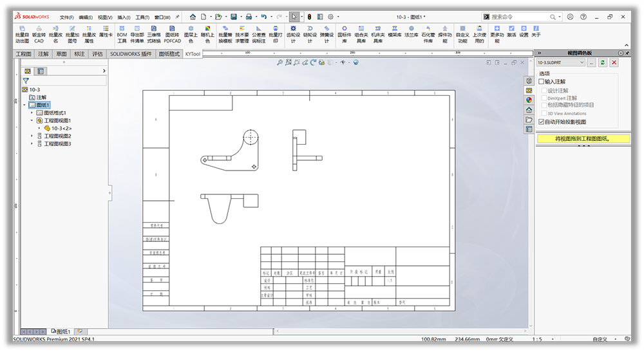Screen dimensions: 644x352
Task: Open the 插入(I) menu
Action: [x=124, y=17]
